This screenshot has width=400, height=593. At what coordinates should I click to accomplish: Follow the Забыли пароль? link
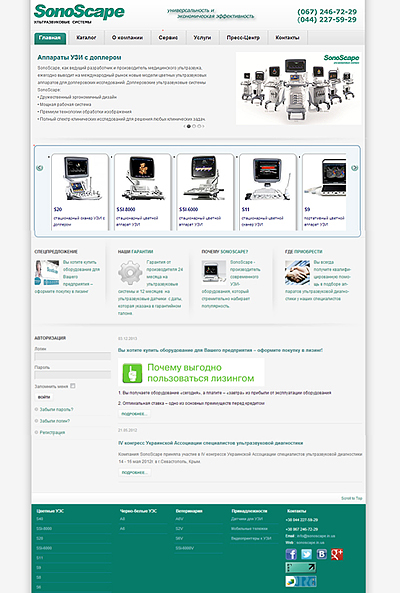[56, 410]
